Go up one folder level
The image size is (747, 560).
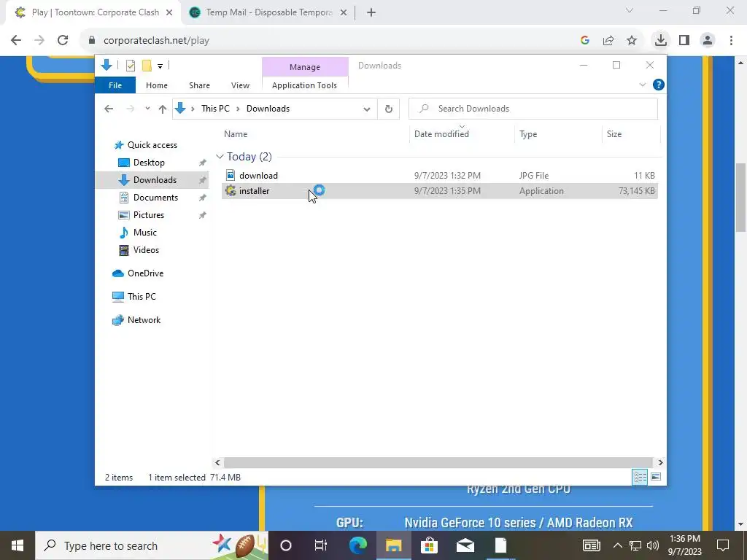[163, 109]
